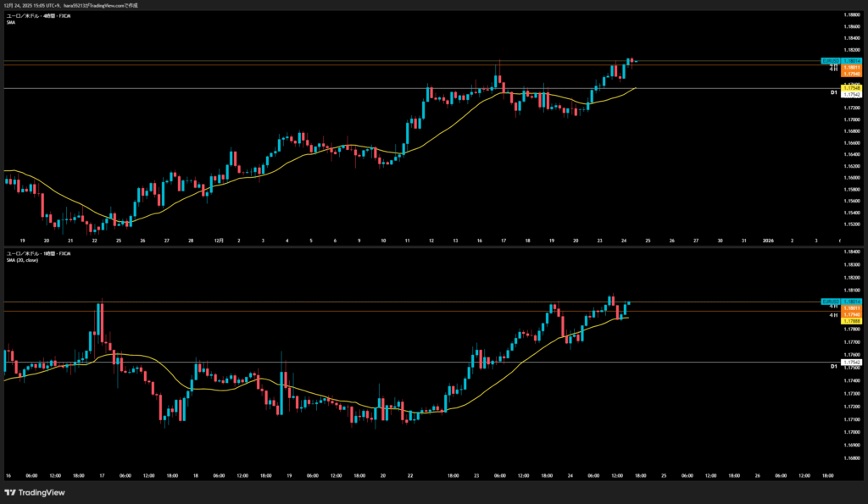Click the EURUSD symbol tag in lower chart

(x=830, y=302)
